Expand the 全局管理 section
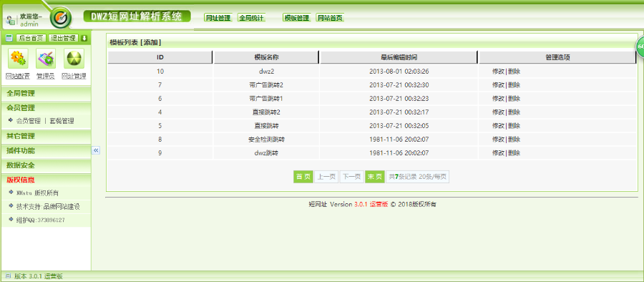This screenshot has height=282, width=644. coord(46,93)
